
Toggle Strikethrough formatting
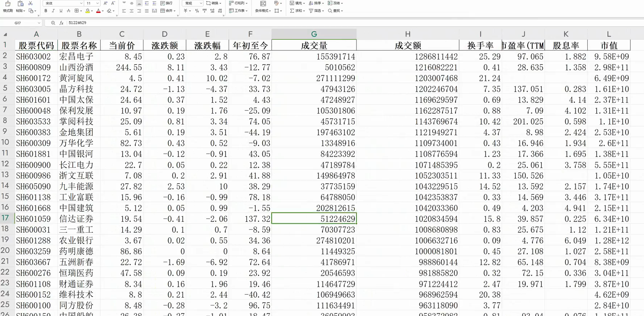pyautogui.click(x=69, y=11)
